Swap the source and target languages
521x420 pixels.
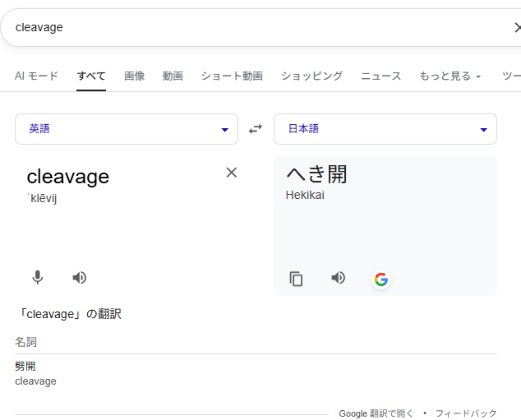coord(256,129)
